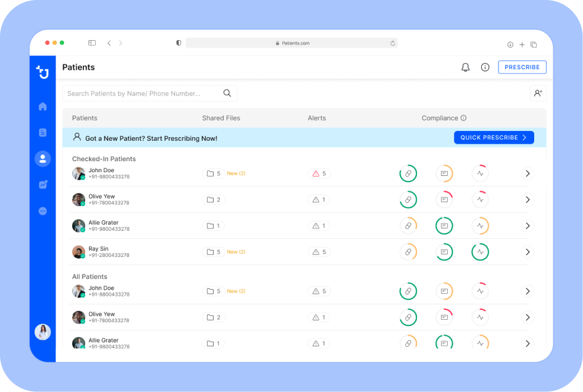583x392 pixels.
Task: Click Ray Sin's message compliance ring
Action: coord(444,252)
